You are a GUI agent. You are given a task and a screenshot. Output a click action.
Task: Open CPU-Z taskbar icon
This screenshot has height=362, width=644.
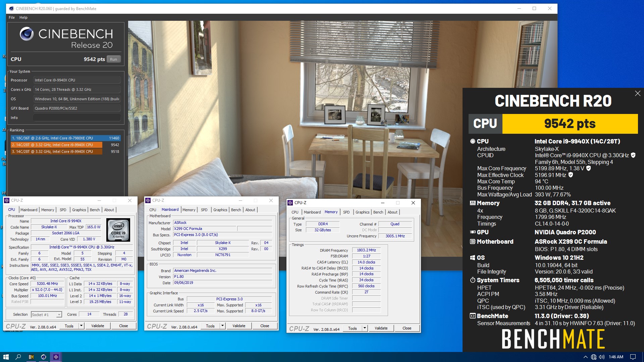click(56, 357)
